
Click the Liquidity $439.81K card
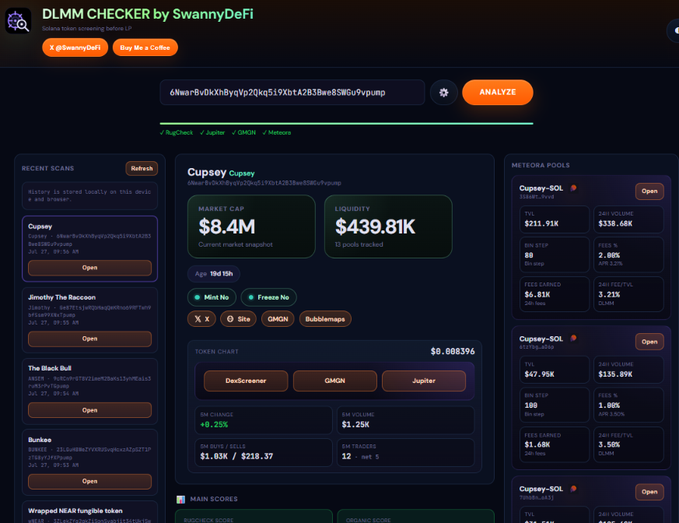click(x=388, y=226)
